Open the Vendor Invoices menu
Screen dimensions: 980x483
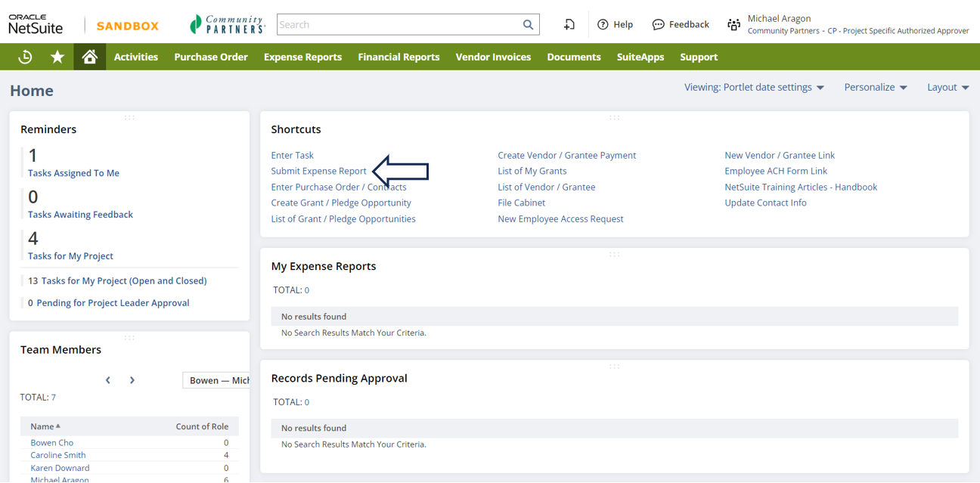pos(493,57)
